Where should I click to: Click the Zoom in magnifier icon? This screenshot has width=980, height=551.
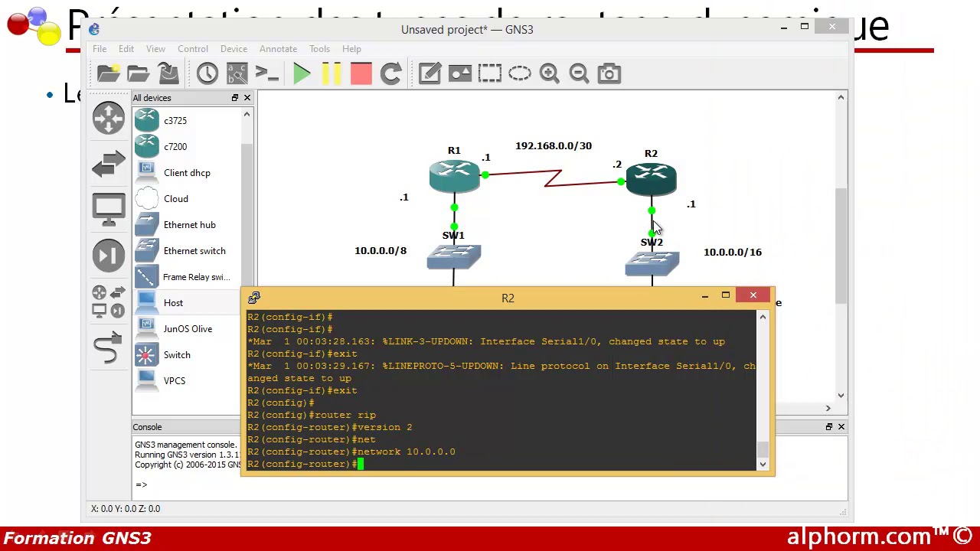pos(549,73)
